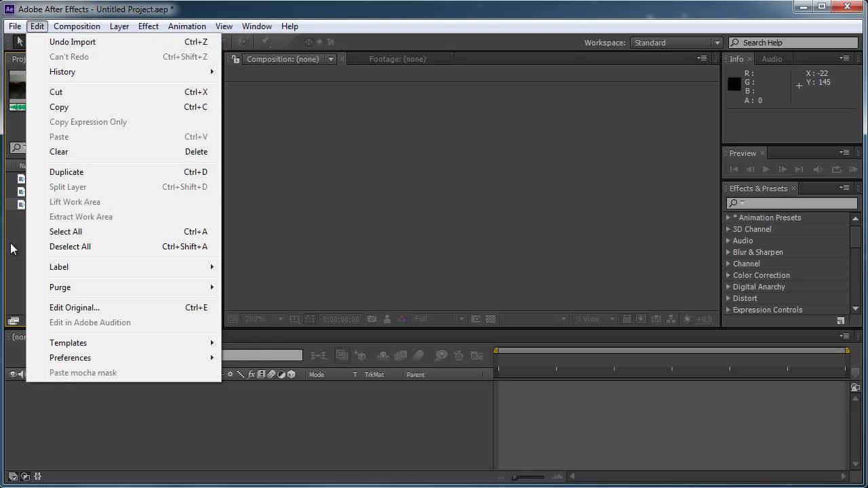Click the Play button in Preview panel

point(766,169)
